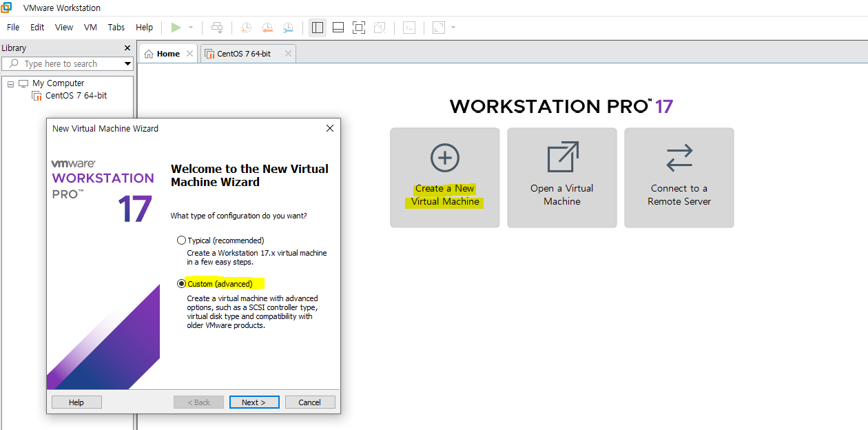Close the CentOS 7 64-bit tab
868x430 pixels.
(x=288, y=54)
